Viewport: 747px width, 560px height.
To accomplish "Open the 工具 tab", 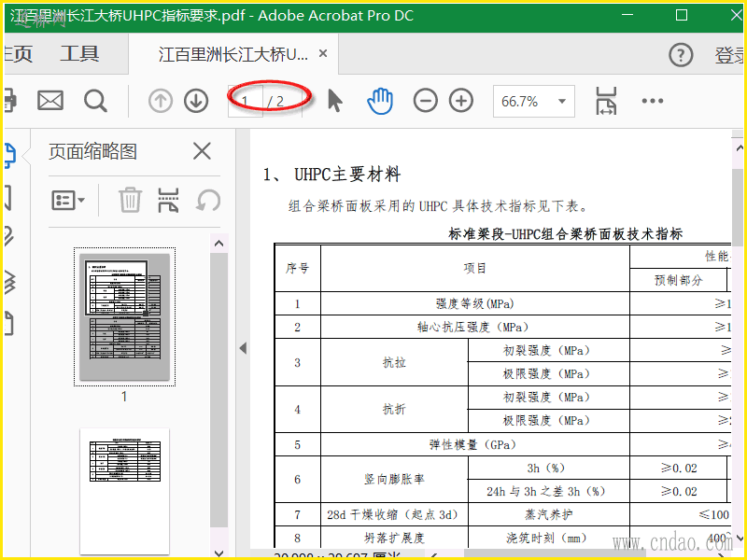I will (79, 54).
